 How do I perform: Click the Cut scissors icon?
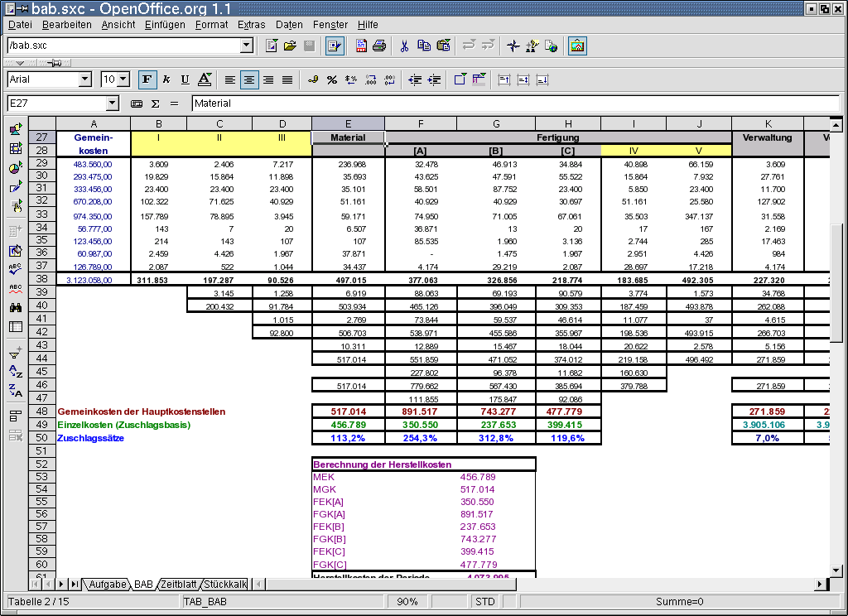(404, 46)
